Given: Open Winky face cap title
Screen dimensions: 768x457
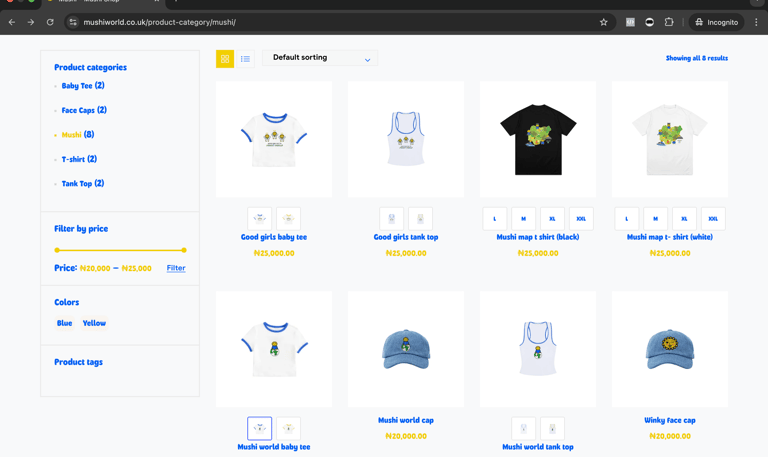Looking at the screenshot, I should click(670, 420).
